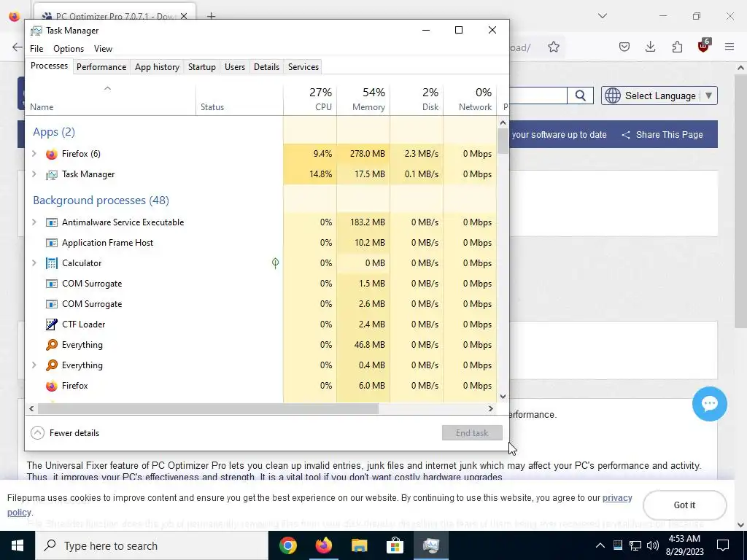Switch to the Performance tab
This screenshot has width=747, height=560.
tap(101, 66)
